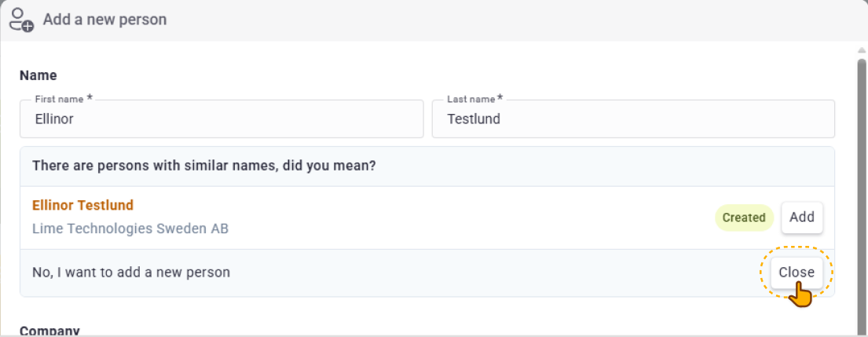Open the Ellinor Testlund suggestion link
868x337 pixels.
[x=83, y=205]
